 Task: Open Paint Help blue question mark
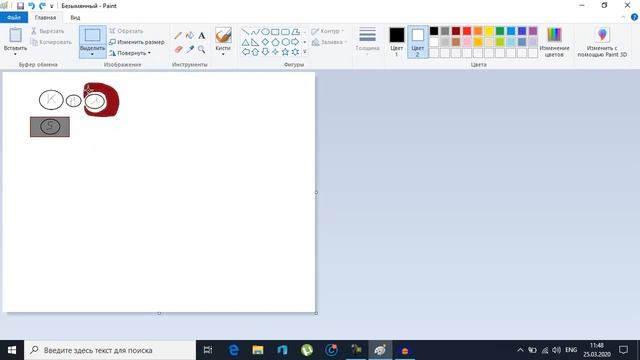(634, 17)
